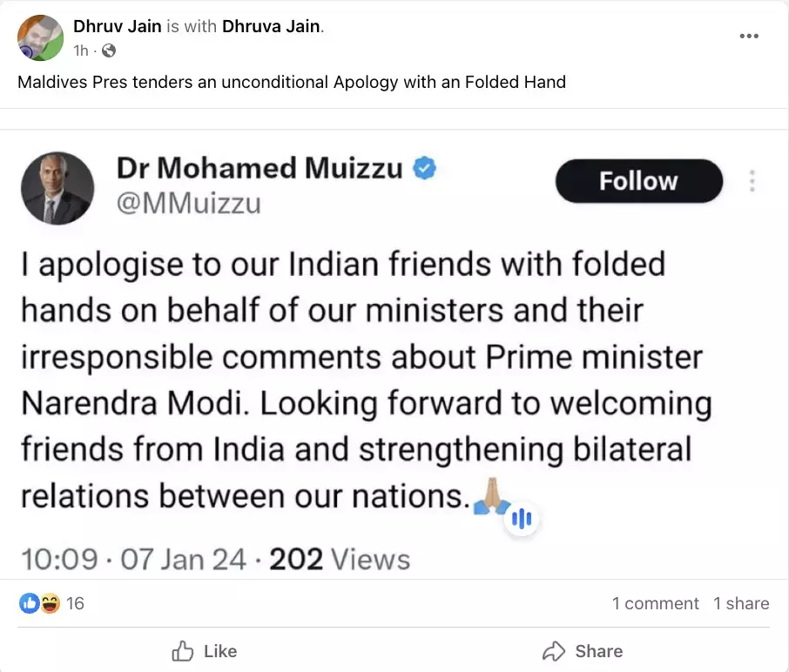Open the post options three-dot menu
Image resolution: width=789 pixels, height=672 pixels.
[749, 36]
